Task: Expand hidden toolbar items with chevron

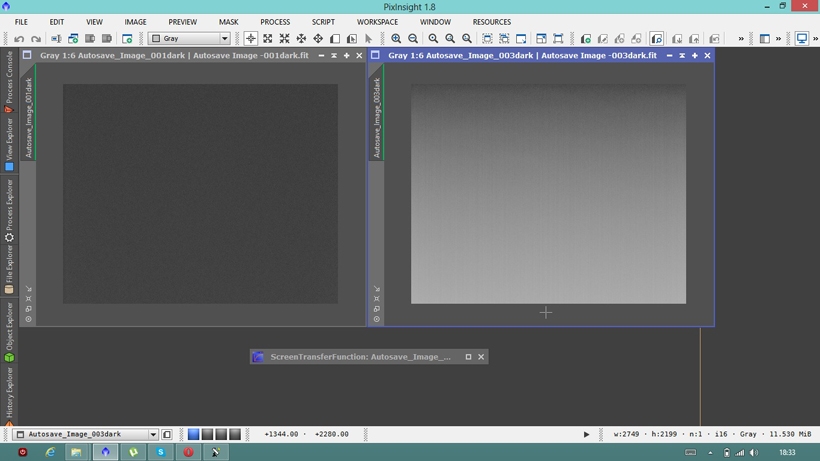Action: pyautogui.click(x=741, y=39)
